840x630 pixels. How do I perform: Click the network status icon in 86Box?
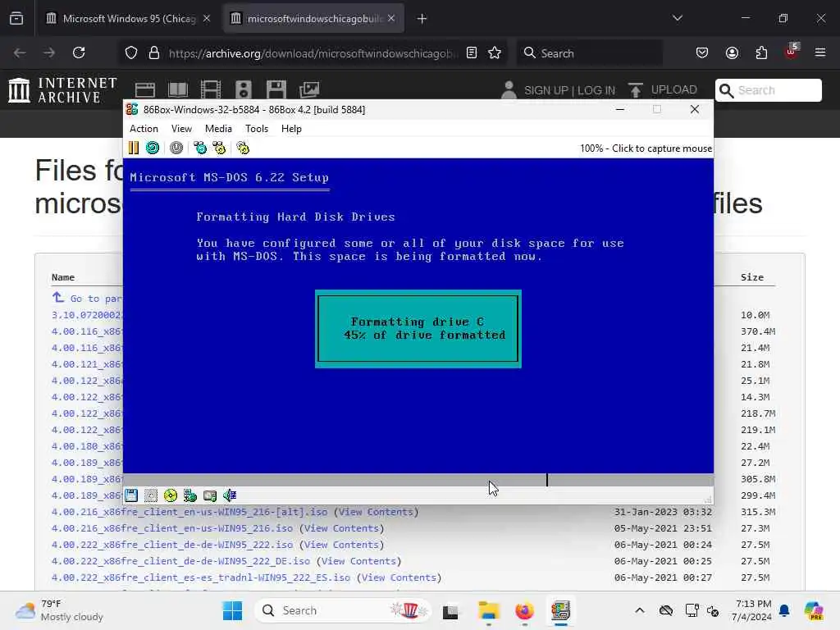[x=190, y=495]
